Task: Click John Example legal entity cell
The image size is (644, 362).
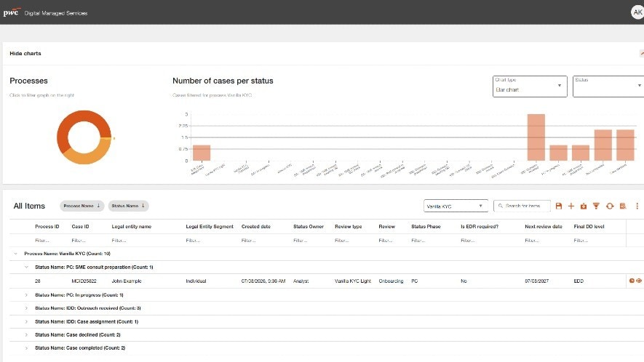Action: [127, 281]
